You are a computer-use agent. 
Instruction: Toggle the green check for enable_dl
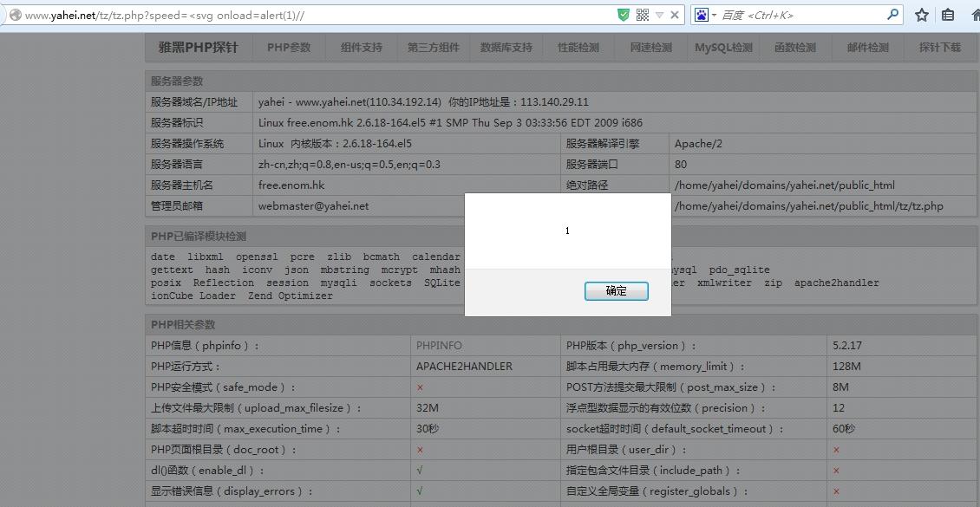click(420, 470)
